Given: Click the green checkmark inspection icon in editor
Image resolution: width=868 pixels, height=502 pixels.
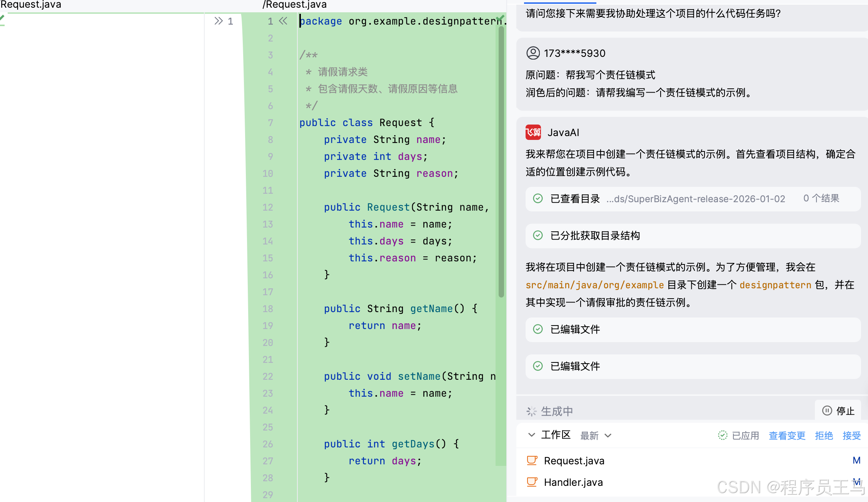Looking at the screenshot, I should [x=500, y=18].
